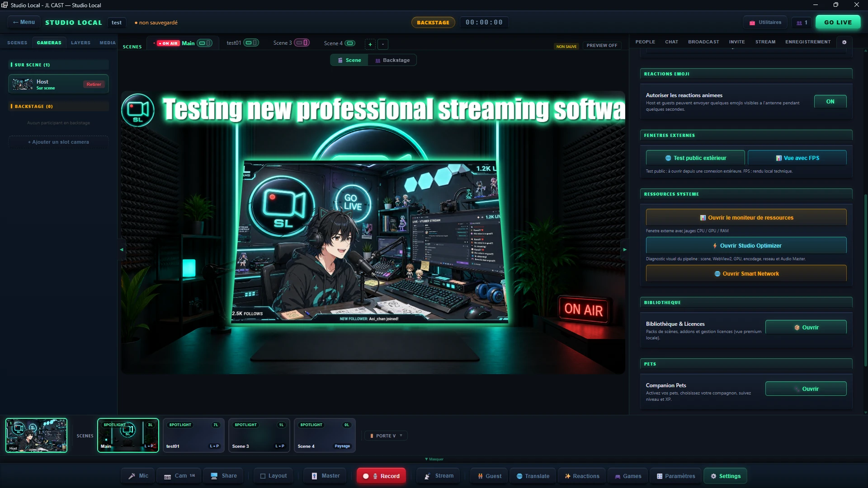This screenshot has width=868, height=488.
Task: Click the GO LIVE button
Action: click(x=838, y=23)
